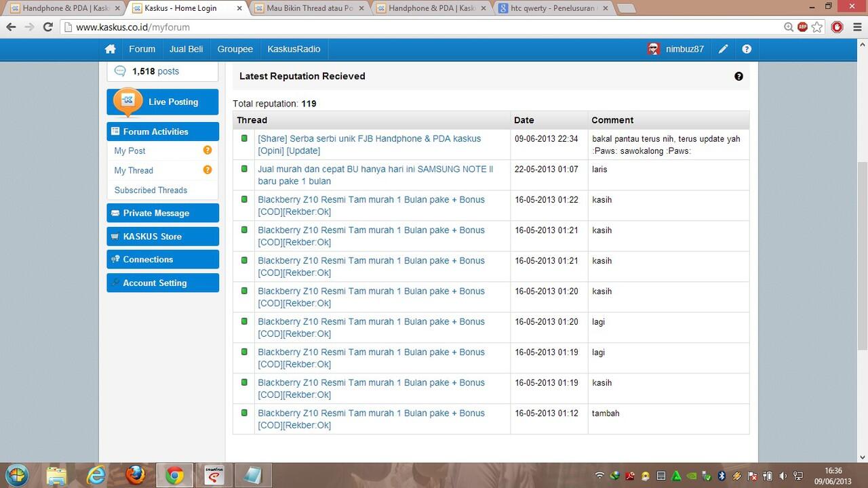Click the nimbuz87 user avatar

click(x=653, y=49)
